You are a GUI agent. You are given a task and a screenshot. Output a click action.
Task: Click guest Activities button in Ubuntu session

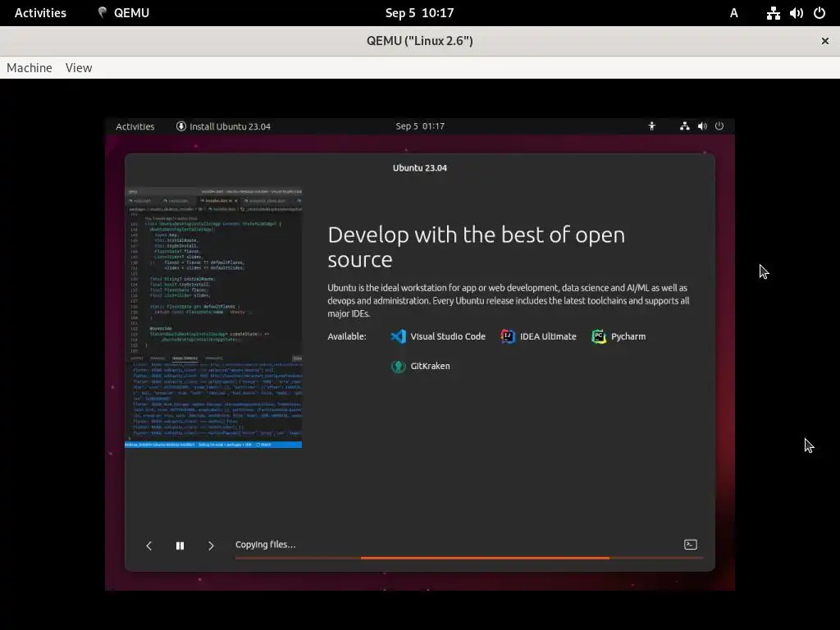coord(135,126)
